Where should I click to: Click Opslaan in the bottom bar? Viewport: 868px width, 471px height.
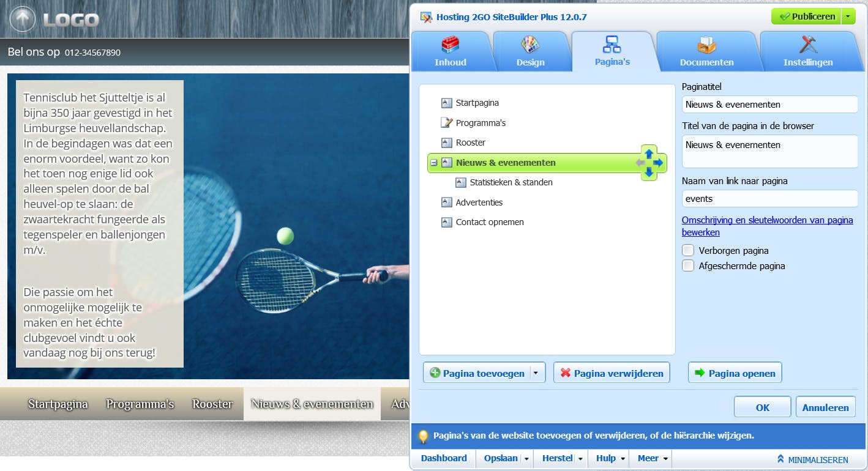click(x=501, y=458)
